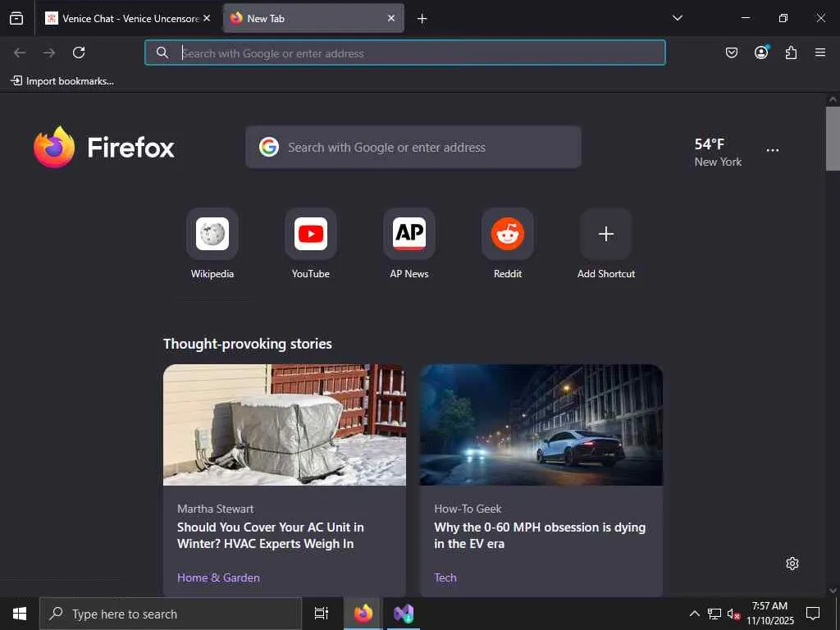Open Visual Studio from the taskbar
This screenshot has height=630, width=840.
403,614
